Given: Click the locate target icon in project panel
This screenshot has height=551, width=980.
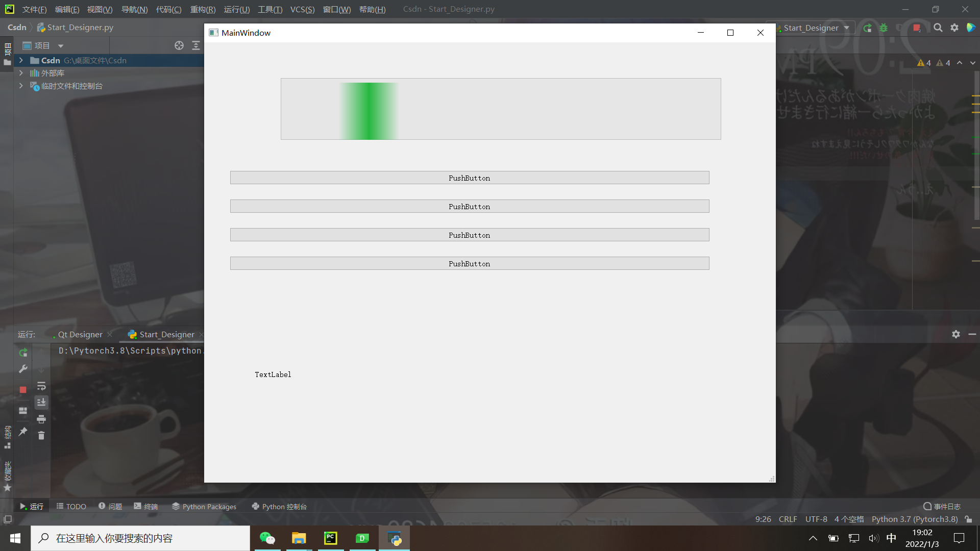Looking at the screenshot, I should pos(179,45).
